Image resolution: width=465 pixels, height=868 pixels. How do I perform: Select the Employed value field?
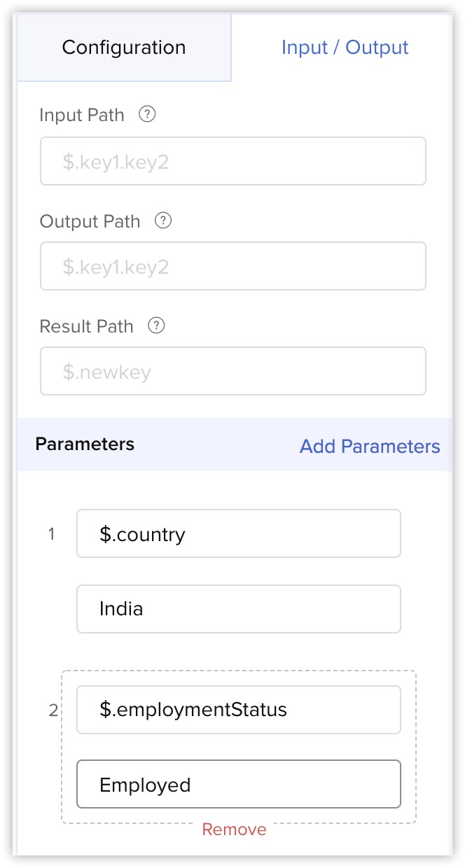239,785
